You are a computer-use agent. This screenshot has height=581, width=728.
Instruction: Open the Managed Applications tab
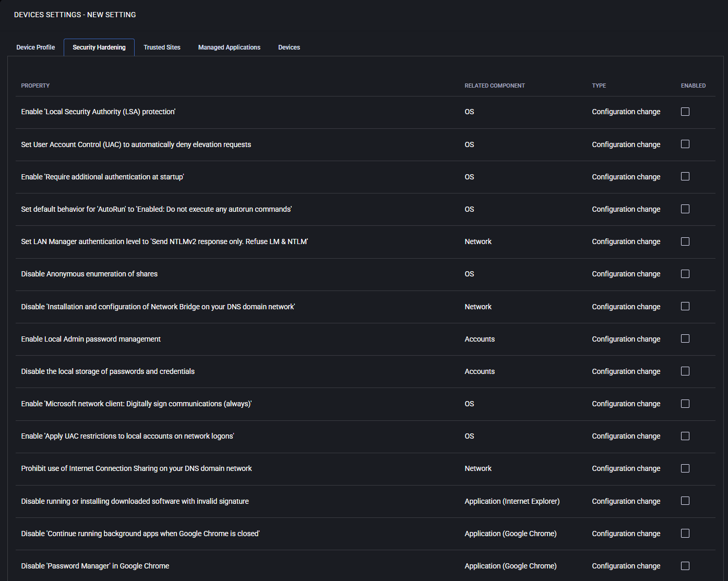(229, 47)
